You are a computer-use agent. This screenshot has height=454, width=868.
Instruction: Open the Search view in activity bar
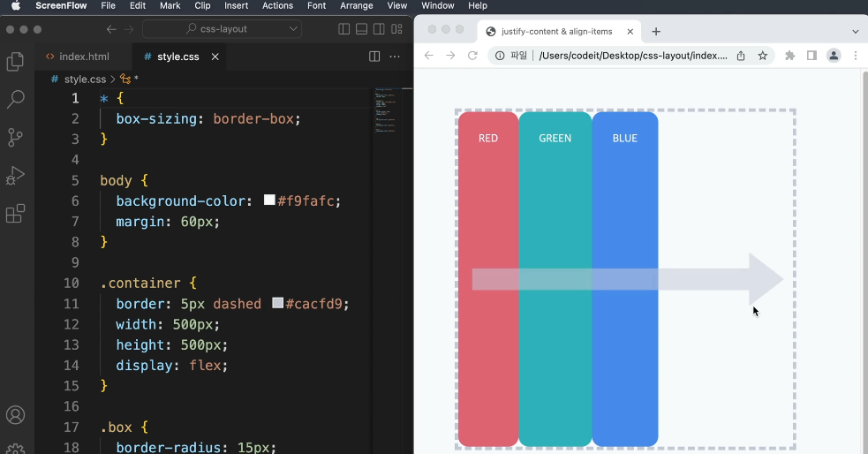[x=16, y=100]
